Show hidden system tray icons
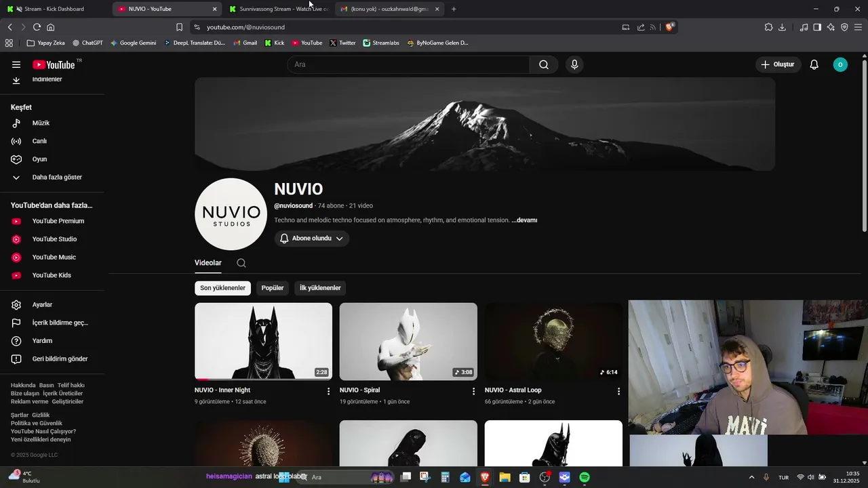Screen dimensions: 868x488 [751, 477]
